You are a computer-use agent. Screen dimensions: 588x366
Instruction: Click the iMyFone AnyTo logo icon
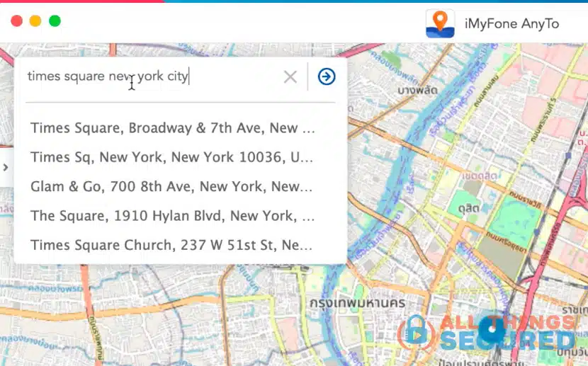pos(440,23)
